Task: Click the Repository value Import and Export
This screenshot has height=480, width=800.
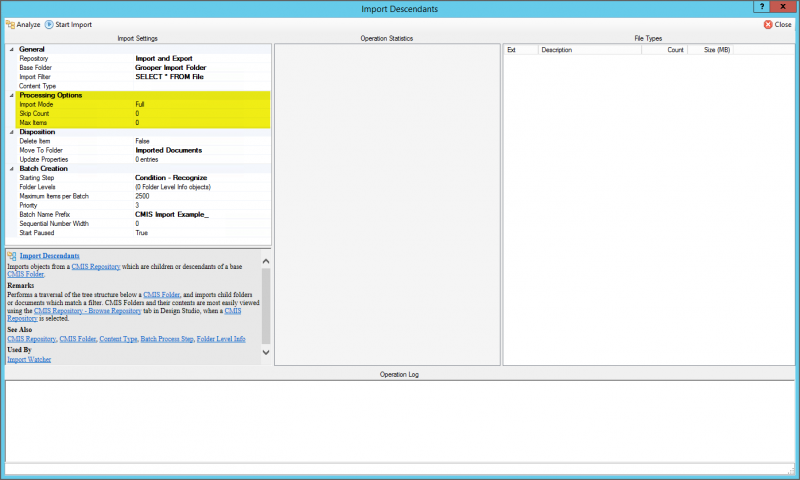Action: click(164, 59)
